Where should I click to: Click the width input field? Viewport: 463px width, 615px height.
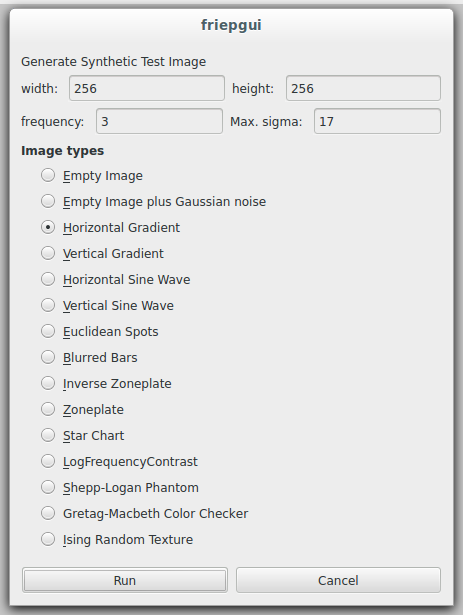coord(147,88)
